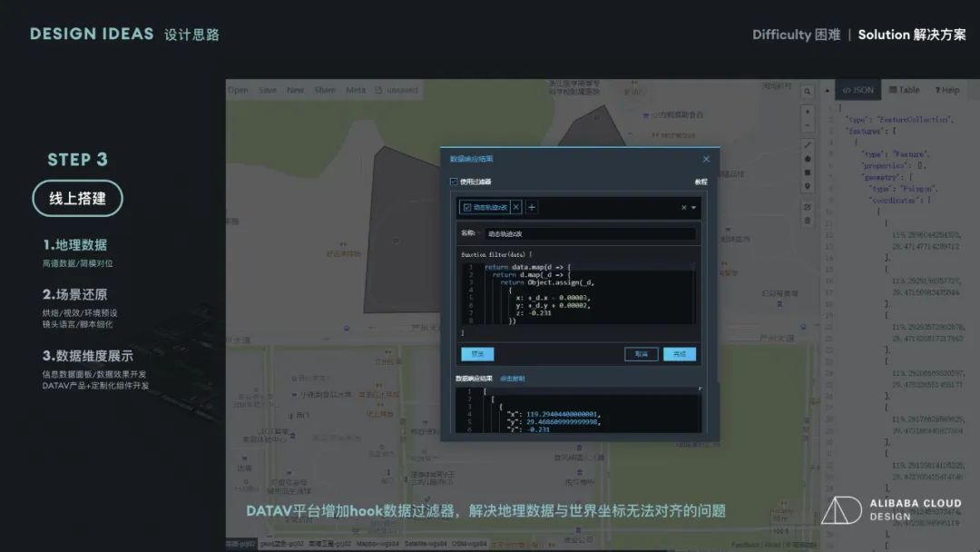Click the 取消 cancel button
980x552 pixels.
coord(642,354)
